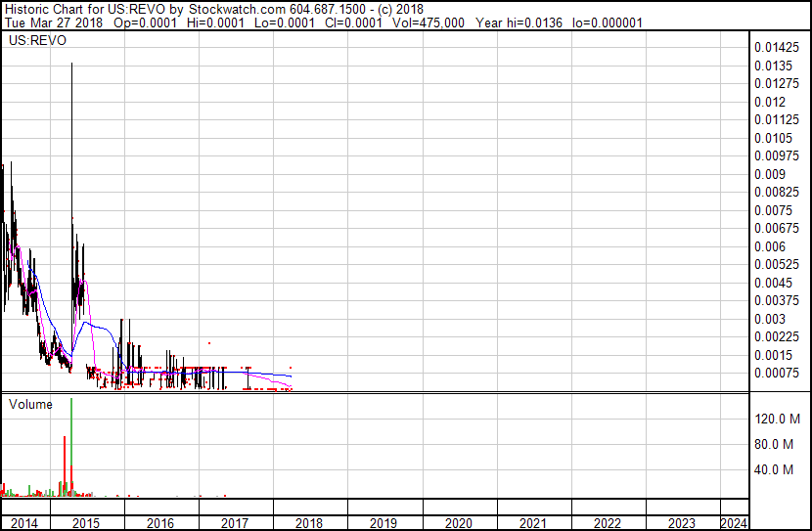Click the tall red volume bar
Viewport: 812px width, 531px height.
[65, 465]
